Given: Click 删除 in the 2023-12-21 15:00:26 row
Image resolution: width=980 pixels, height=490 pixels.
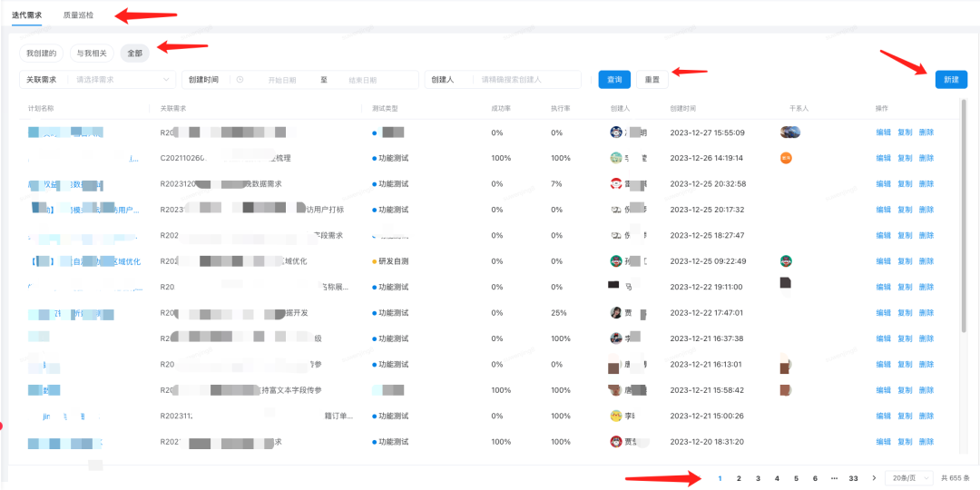Looking at the screenshot, I should pos(926,416).
